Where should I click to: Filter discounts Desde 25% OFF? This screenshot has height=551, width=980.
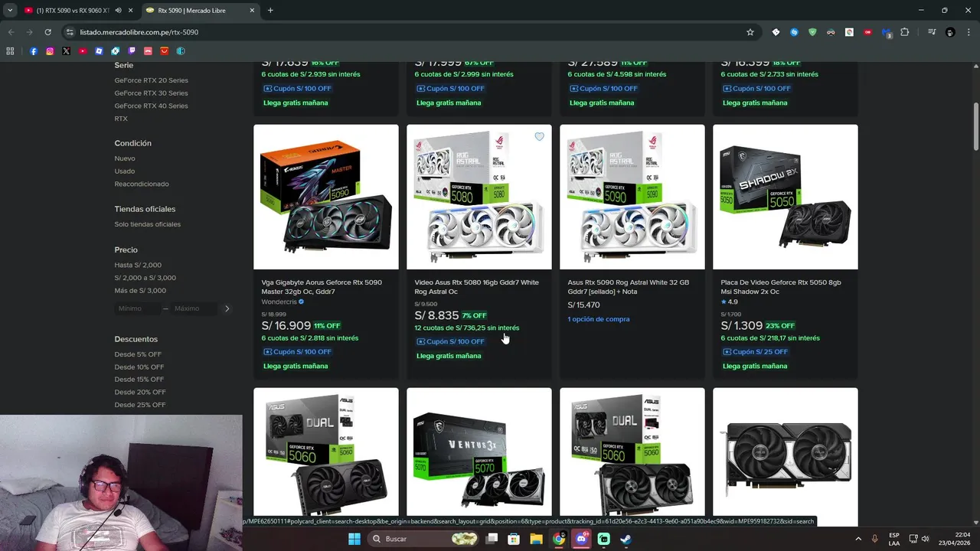click(x=140, y=405)
